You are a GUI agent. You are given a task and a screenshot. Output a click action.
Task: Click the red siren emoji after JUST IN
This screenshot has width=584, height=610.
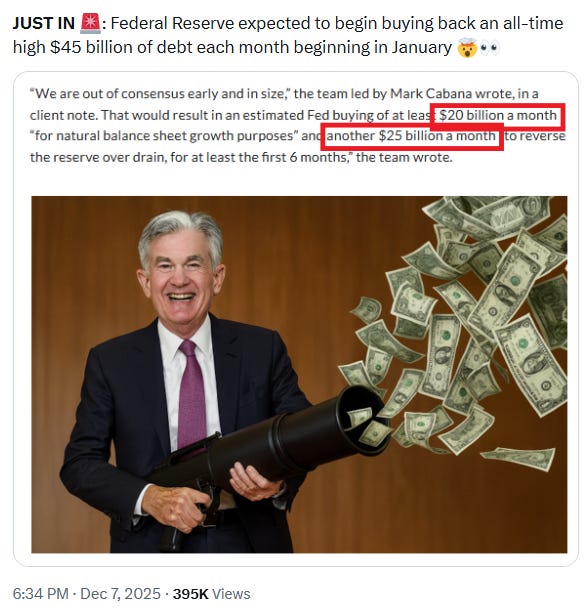90,23
